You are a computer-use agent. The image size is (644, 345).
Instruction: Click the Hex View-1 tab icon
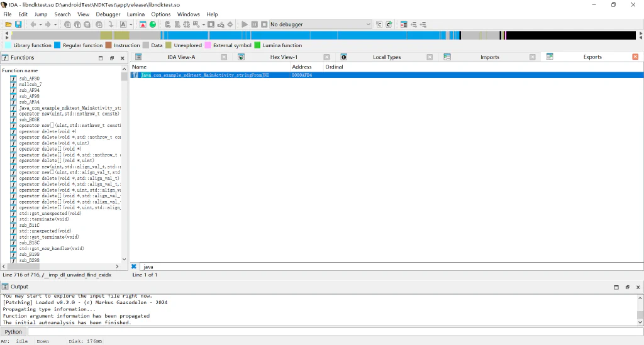pos(241,57)
